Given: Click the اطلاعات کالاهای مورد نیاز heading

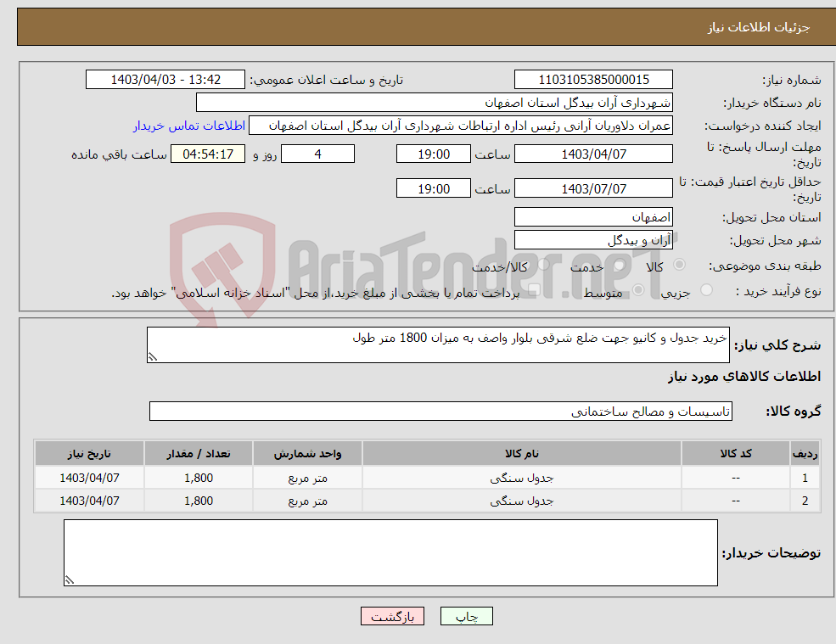Looking at the screenshot, I should [744, 377].
